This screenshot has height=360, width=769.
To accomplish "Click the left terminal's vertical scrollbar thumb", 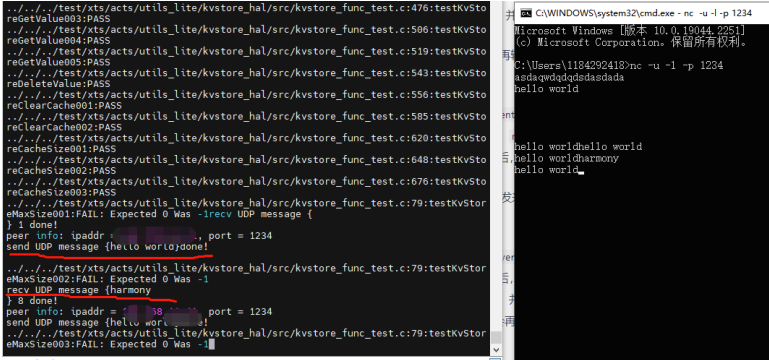I will 496,337.
